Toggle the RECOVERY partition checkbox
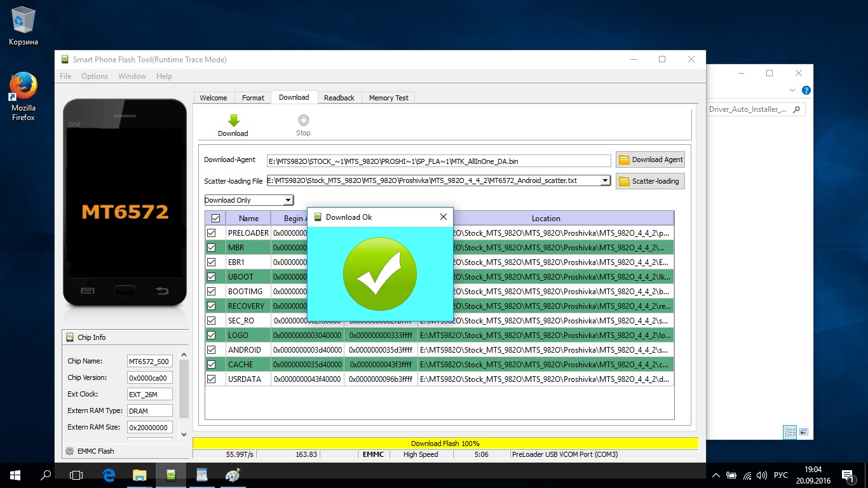This screenshot has width=868, height=488. pos(212,306)
